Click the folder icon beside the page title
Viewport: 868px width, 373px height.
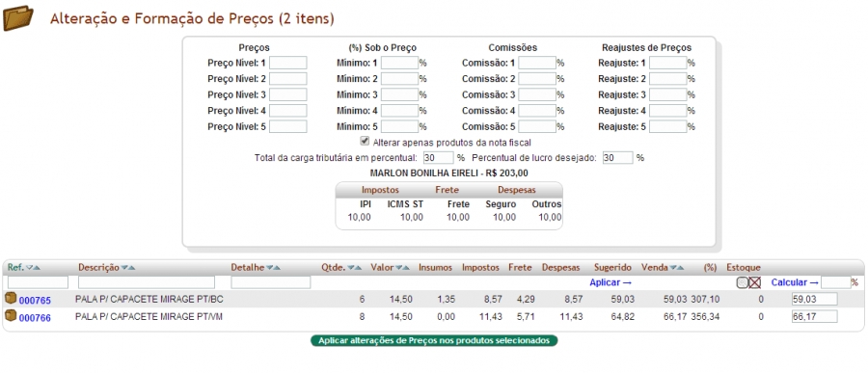pyautogui.click(x=18, y=18)
